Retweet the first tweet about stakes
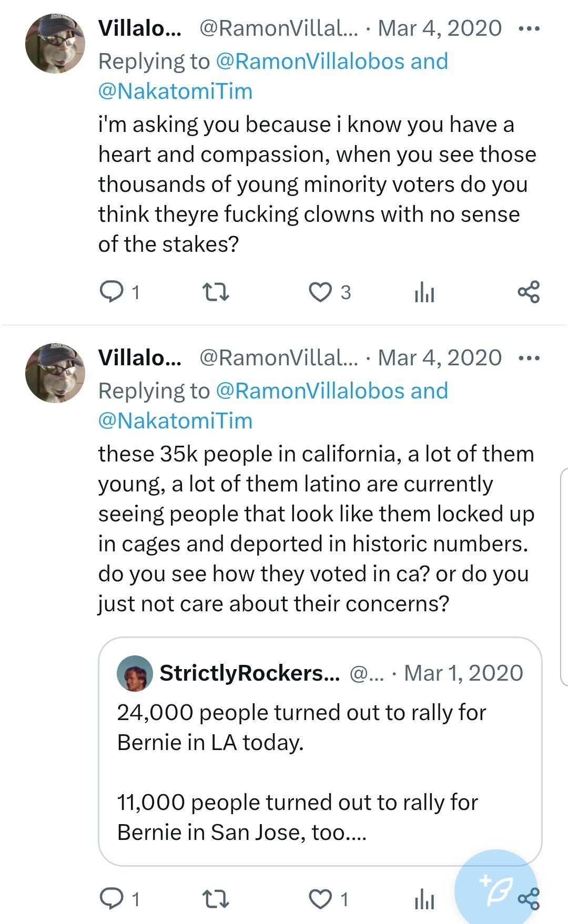Viewport: 568px width, 924px height. 216,292
